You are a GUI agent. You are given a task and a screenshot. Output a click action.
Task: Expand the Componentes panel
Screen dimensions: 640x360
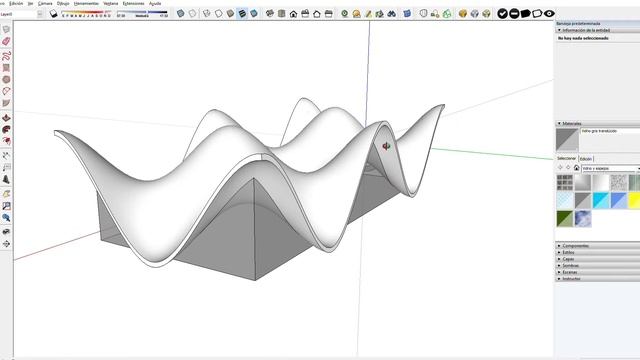click(559, 246)
